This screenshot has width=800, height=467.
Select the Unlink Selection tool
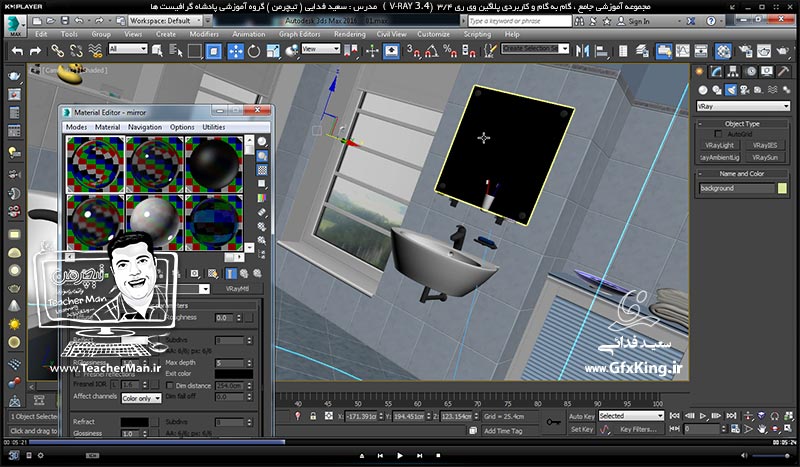(76, 51)
